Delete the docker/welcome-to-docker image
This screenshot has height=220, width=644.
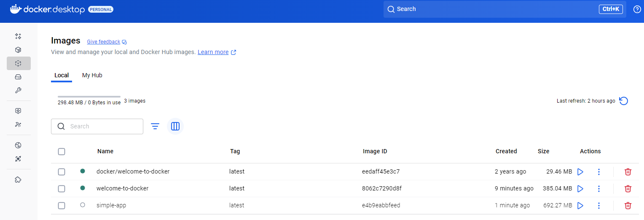point(628,172)
